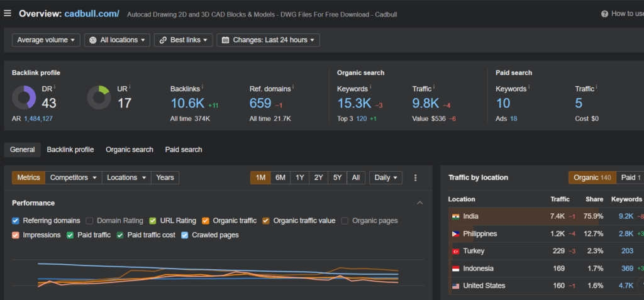Click the How to use help icon
The height and width of the screenshot is (300, 644).
[604, 14]
